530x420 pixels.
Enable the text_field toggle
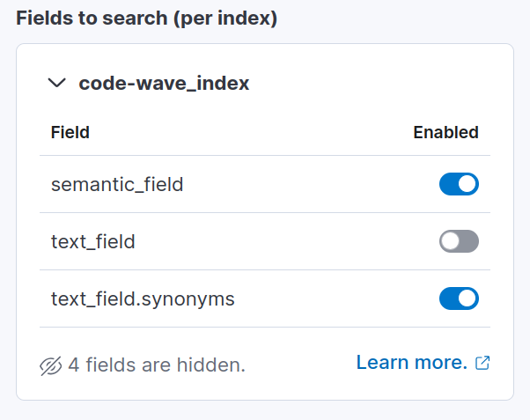click(x=459, y=241)
